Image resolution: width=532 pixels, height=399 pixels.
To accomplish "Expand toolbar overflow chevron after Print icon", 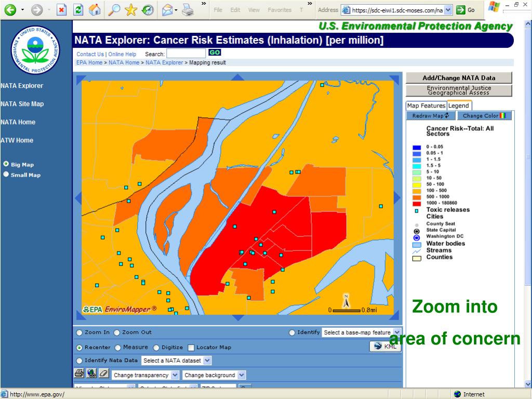I will [x=204, y=4].
